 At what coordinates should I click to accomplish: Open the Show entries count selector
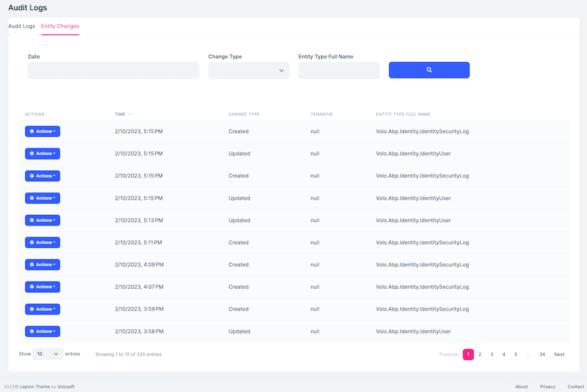pos(46,354)
